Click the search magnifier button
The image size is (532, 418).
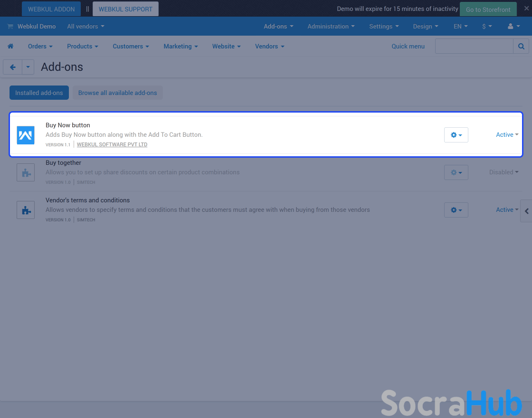point(521,46)
